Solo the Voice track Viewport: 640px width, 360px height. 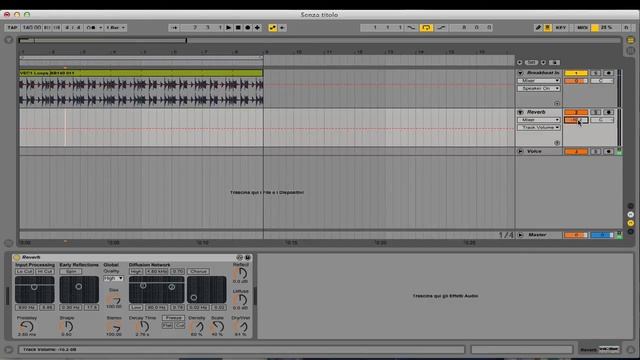point(596,151)
